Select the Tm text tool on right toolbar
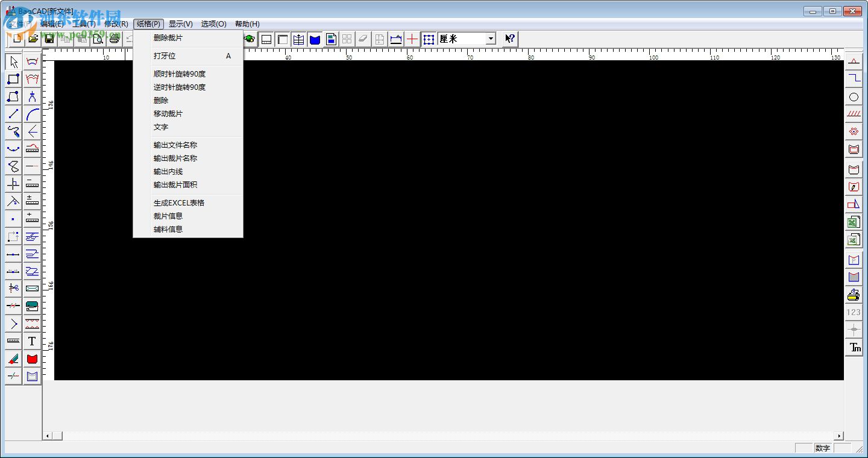 pyautogui.click(x=854, y=348)
